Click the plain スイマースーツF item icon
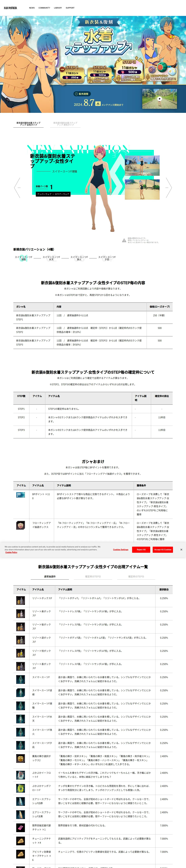186x868 pixels. pyautogui.click(x=21, y=679)
